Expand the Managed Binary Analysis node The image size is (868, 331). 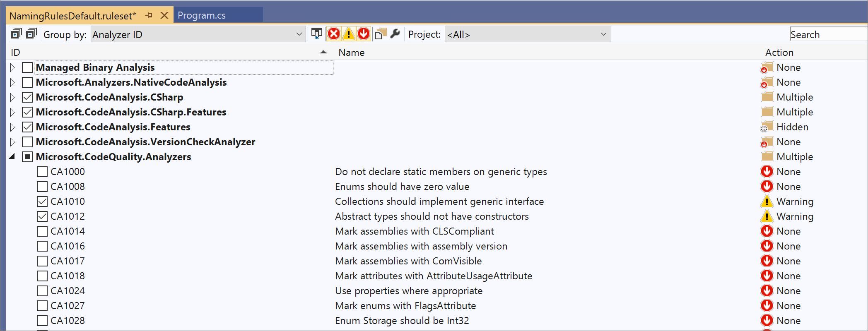click(x=12, y=67)
